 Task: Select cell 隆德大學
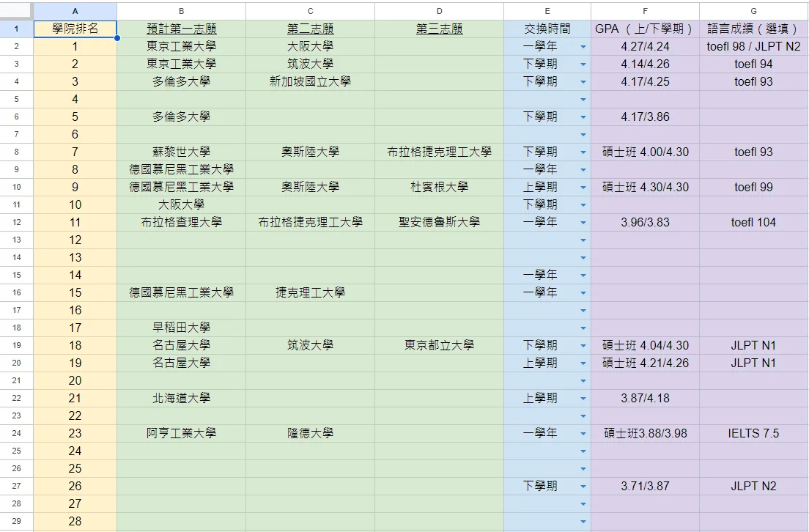point(310,434)
